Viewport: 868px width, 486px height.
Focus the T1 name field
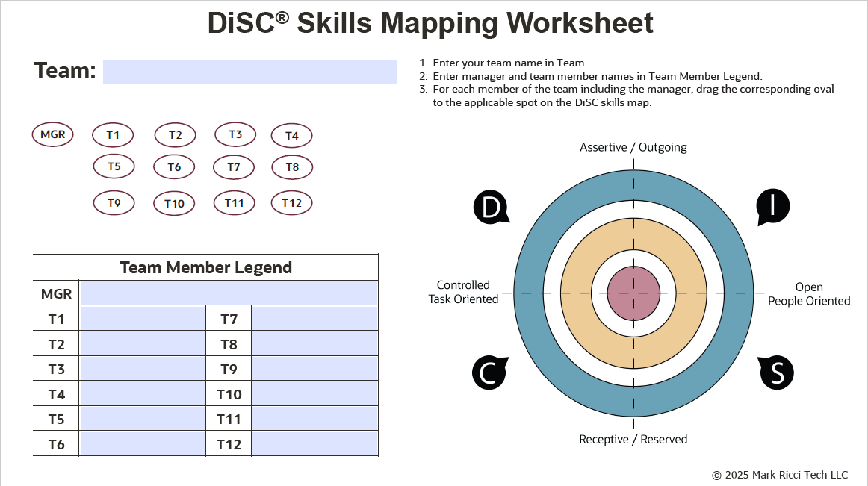coord(142,319)
